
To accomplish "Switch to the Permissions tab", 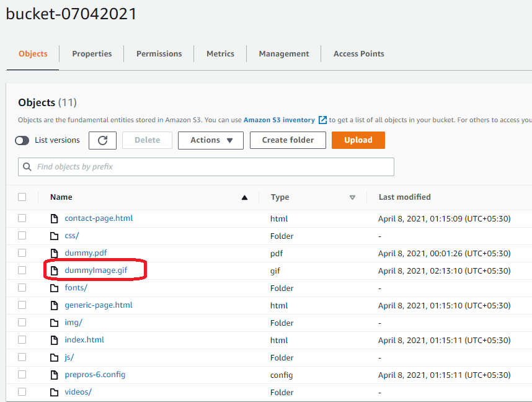I will (x=159, y=53).
